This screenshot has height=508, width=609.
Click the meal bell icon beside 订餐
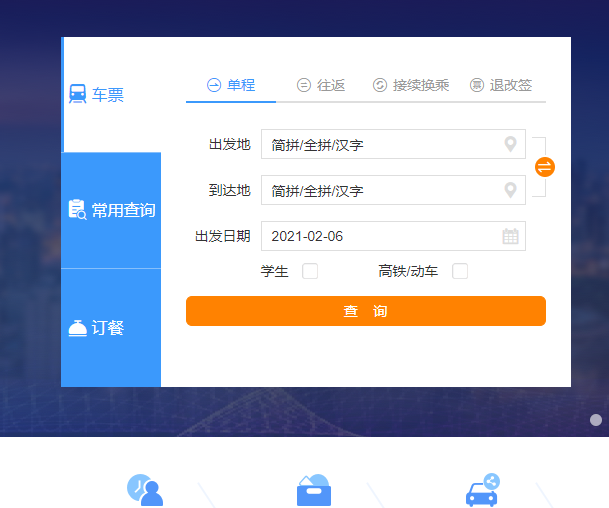point(77,328)
